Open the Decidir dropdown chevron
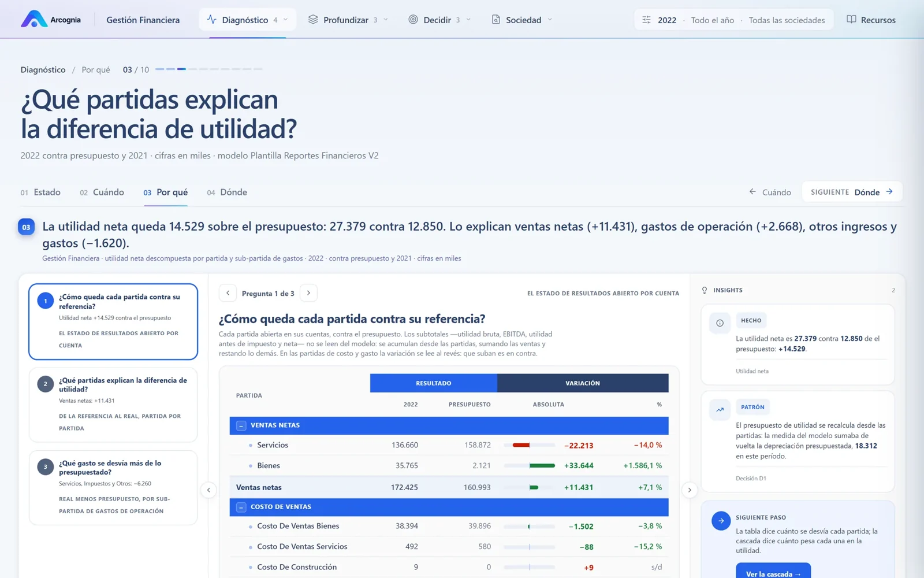The height and width of the screenshot is (578, 924). tap(468, 20)
